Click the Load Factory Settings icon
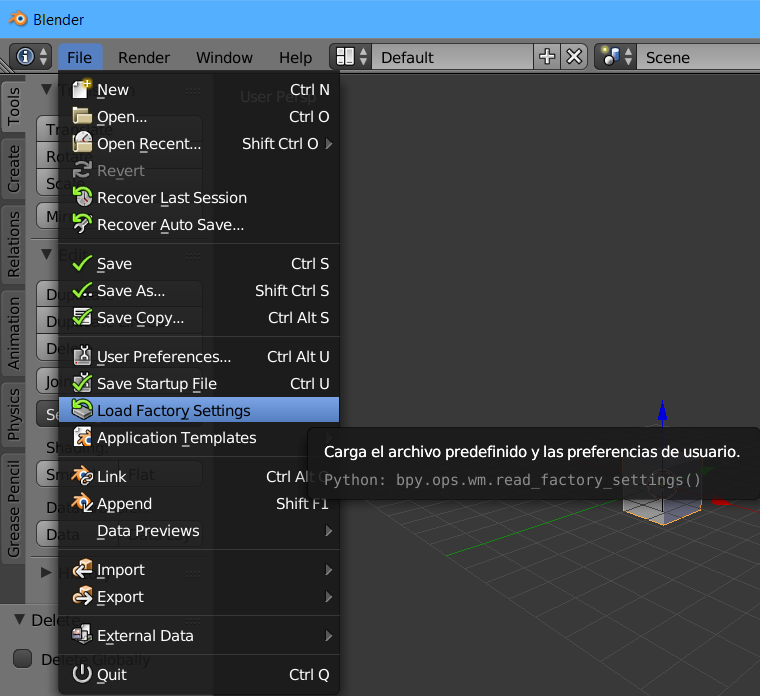The height and width of the screenshot is (696, 760). pos(82,410)
